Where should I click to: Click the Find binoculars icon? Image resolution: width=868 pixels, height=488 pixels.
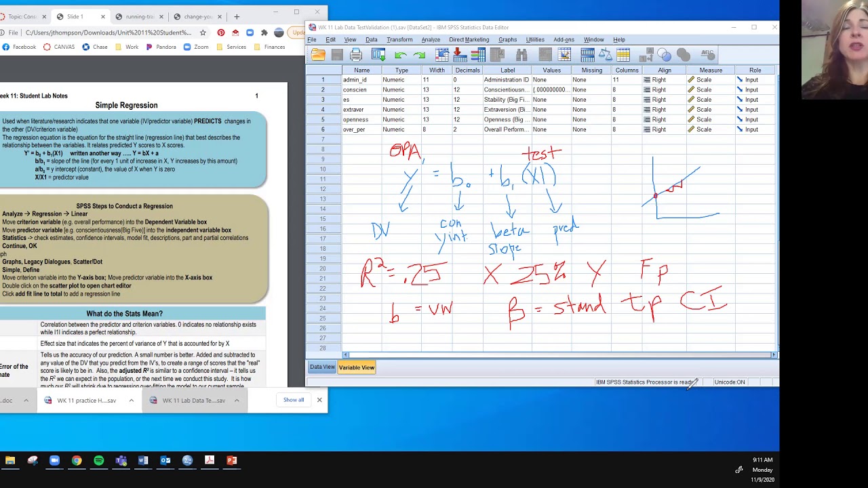[x=521, y=55]
